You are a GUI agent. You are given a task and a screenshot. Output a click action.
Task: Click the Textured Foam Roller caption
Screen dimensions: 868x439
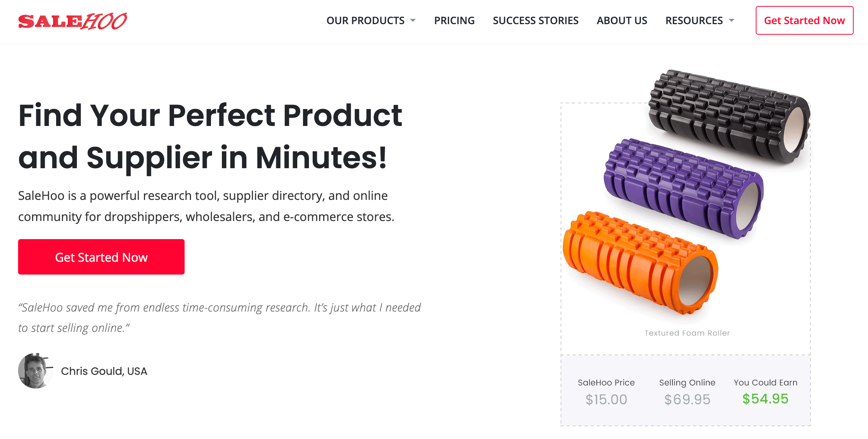687,333
